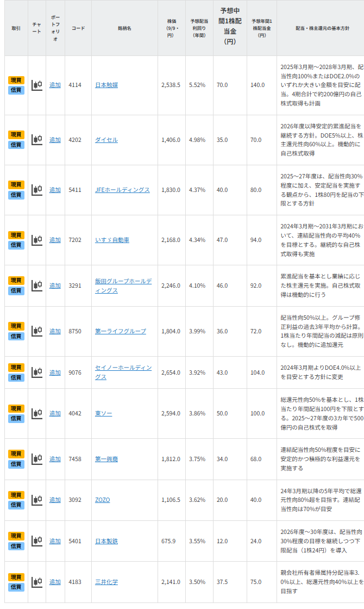Screen dimensions: 364x609
Task: Open the chart icon for JFEホールディングス
Action: [37, 190]
